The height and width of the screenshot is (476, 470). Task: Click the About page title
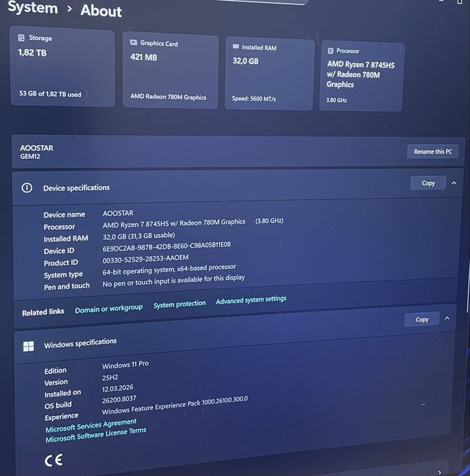point(101,11)
